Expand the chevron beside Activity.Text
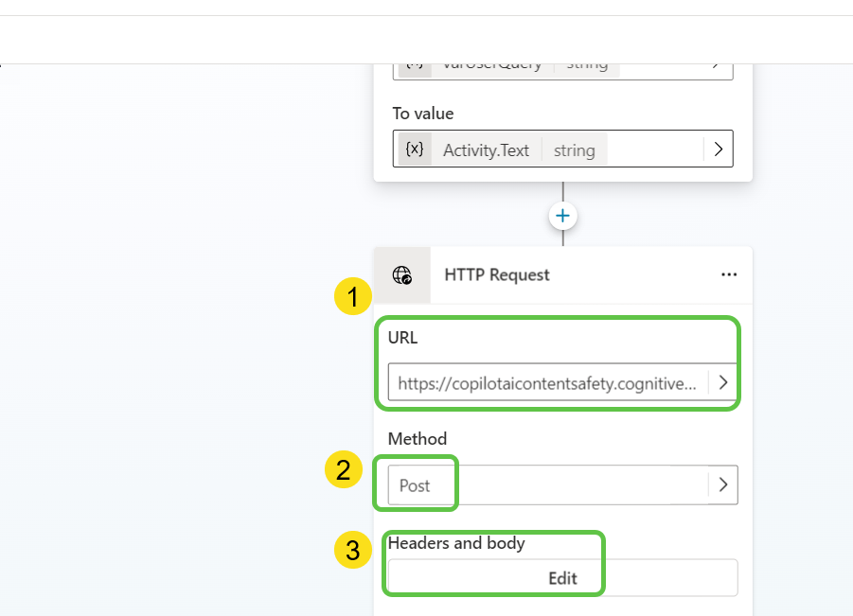The height and width of the screenshot is (616, 853). (x=717, y=149)
